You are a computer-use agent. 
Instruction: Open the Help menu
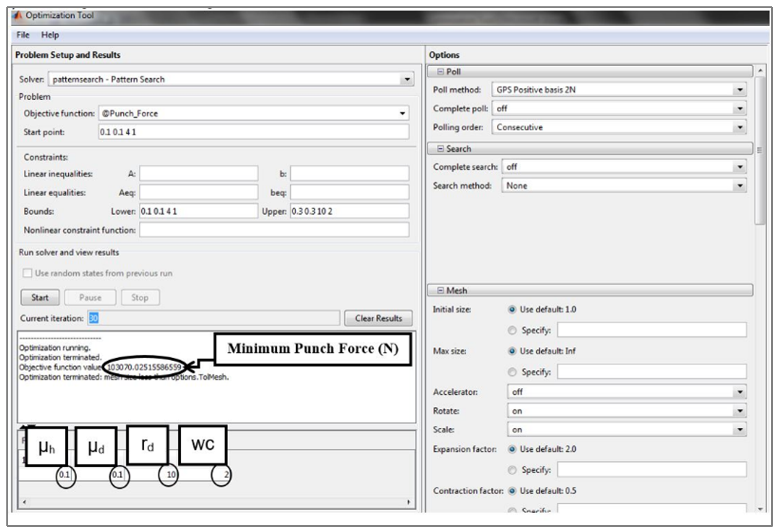coord(50,35)
